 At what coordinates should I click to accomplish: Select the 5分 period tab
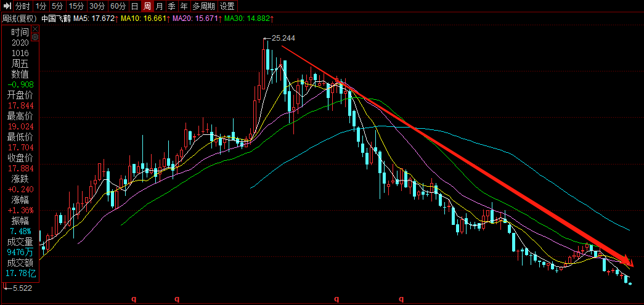(x=57, y=6)
